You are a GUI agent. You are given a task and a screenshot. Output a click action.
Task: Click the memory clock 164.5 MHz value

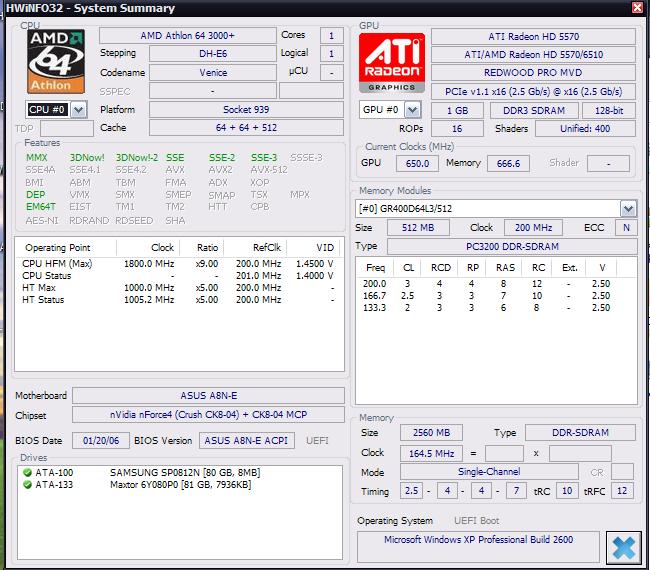(431, 454)
